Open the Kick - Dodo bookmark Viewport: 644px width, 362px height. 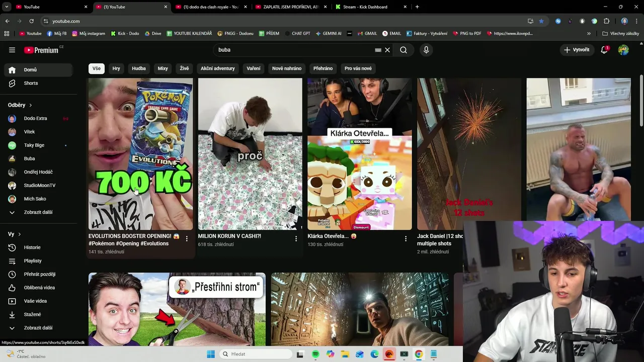125,34
